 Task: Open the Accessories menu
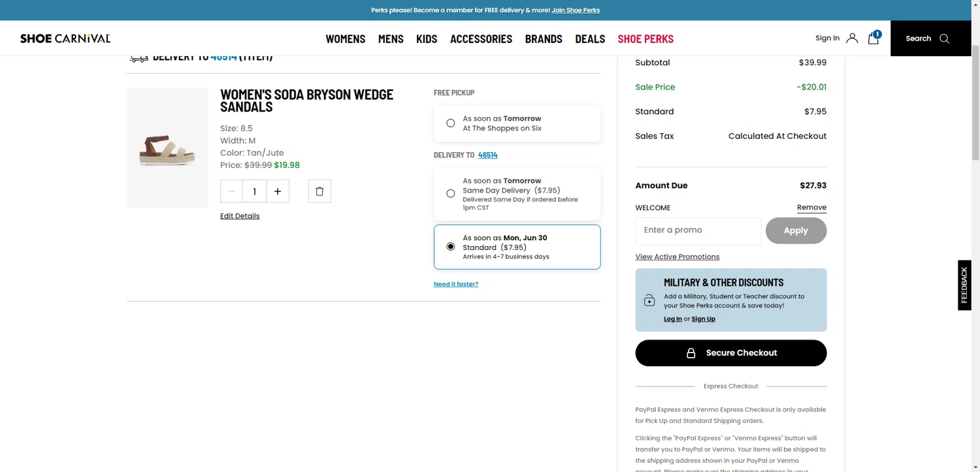481,39
